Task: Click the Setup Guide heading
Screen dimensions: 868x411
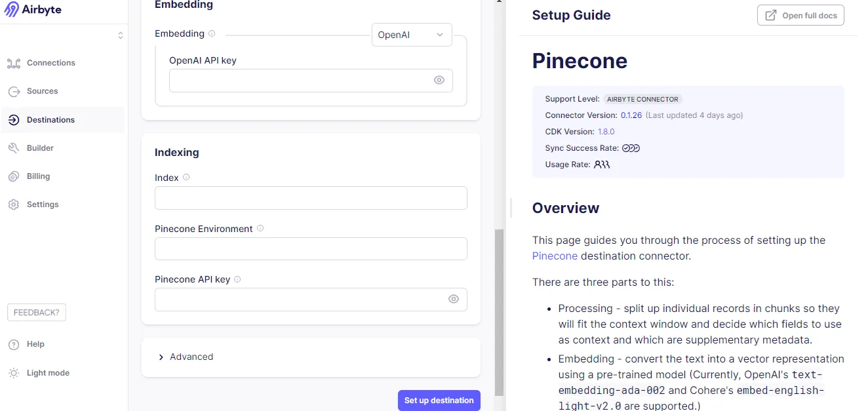Action: point(571,15)
